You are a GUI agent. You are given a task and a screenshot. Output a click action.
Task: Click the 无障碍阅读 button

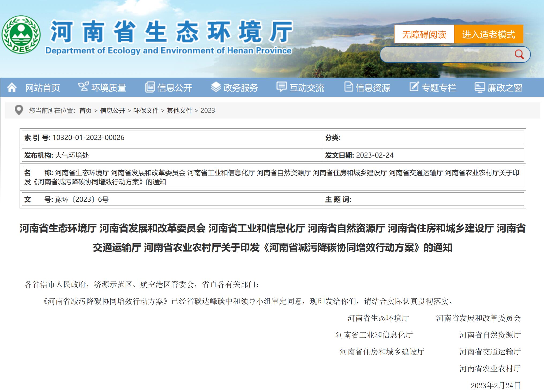(424, 34)
